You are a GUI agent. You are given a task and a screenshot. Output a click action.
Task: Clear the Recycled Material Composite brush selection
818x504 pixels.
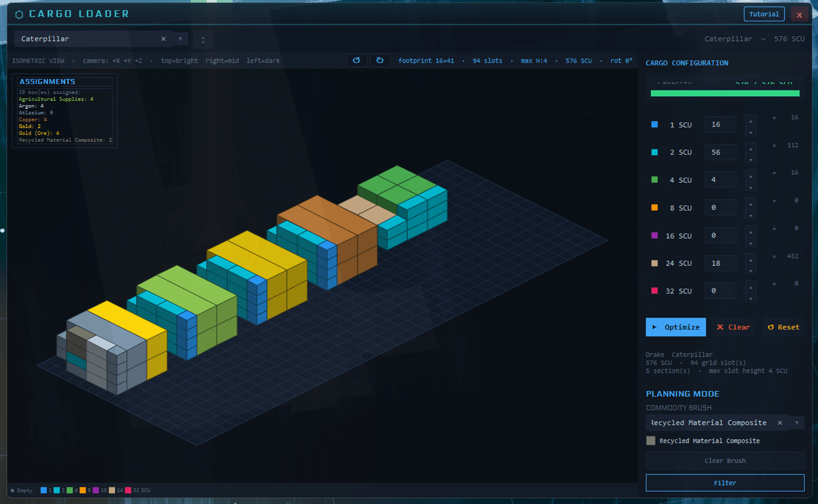(779, 423)
